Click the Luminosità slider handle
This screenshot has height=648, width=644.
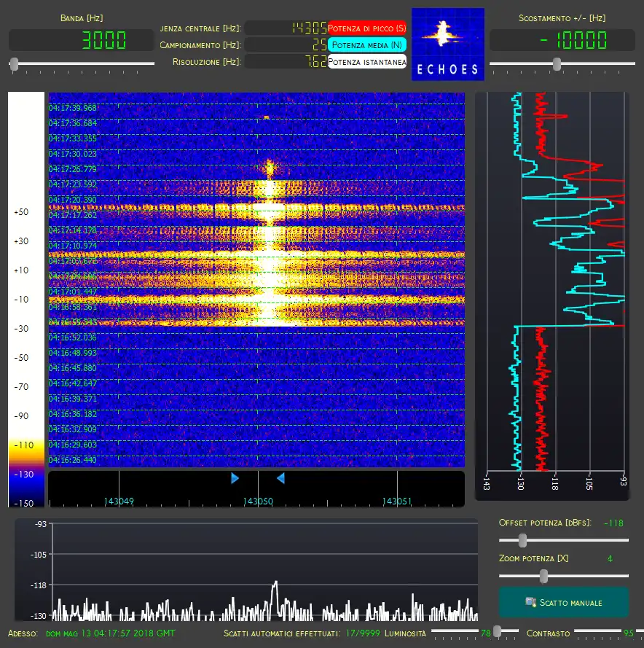pos(497,631)
